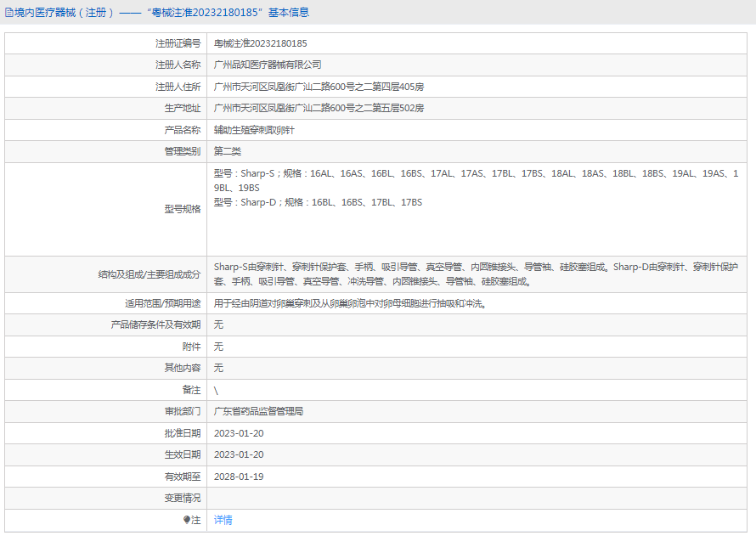Image resolution: width=756 pixels, height=536 pixels.
Task: Click the document icon in the page title
Action: pyautogui.click(x=8, y=13)
